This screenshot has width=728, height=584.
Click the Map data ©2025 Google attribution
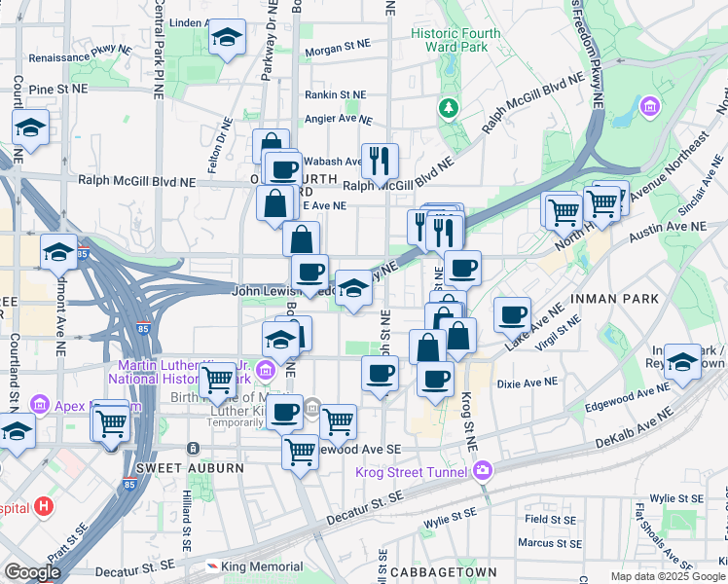(x=669, y=576)
